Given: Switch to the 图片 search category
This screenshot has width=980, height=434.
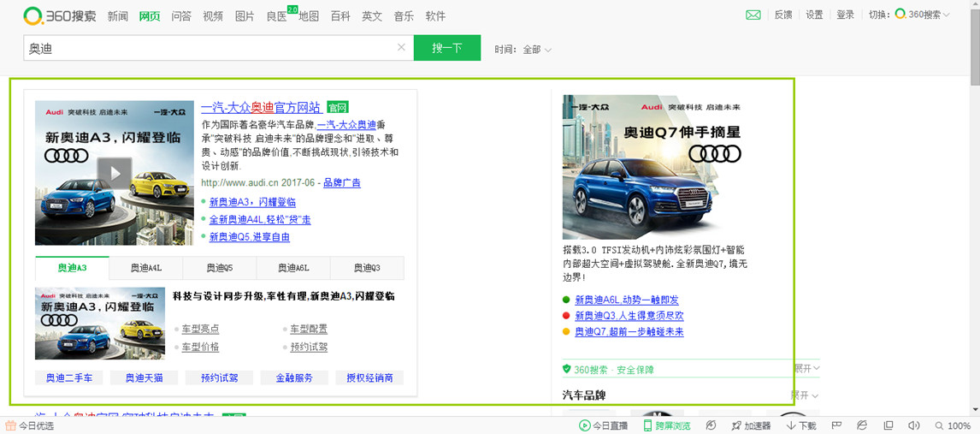Looking at the screenshot, I should click(245, 16).
